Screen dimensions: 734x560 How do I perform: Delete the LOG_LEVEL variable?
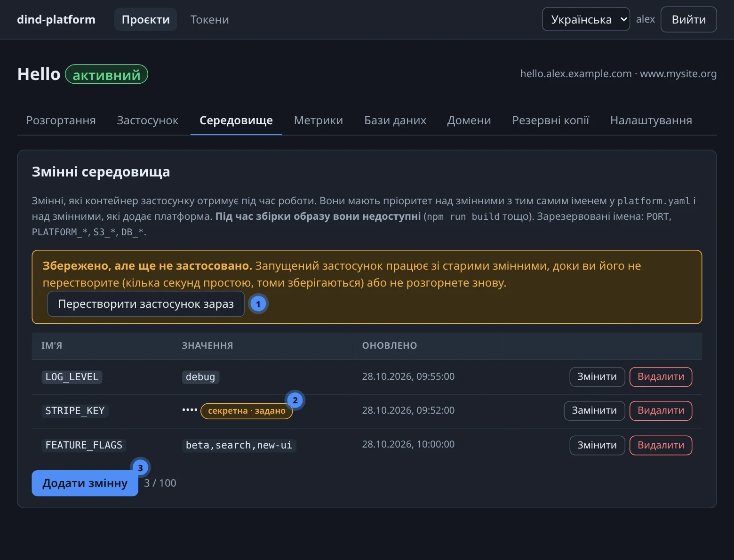pos(661,376)
